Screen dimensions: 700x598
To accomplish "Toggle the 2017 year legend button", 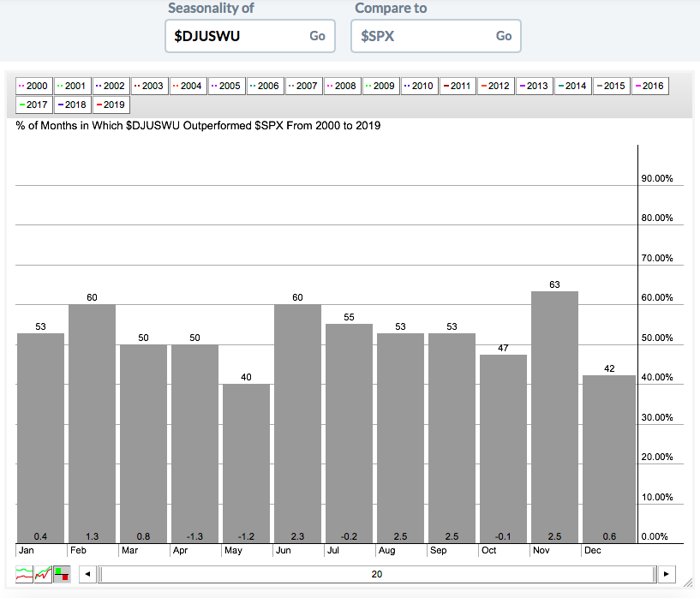I will click(x=34, y=105).
